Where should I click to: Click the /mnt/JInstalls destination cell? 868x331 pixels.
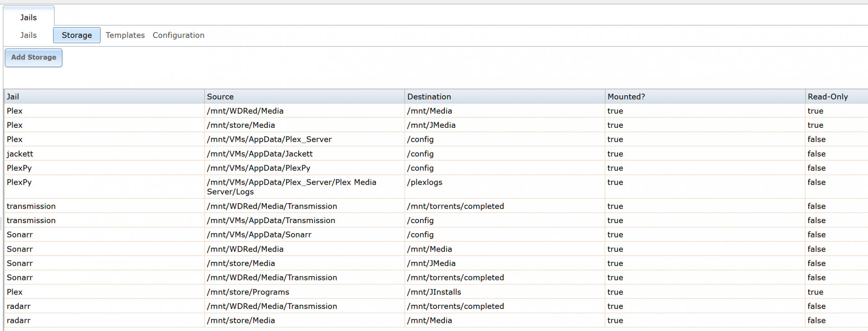pos(434,292)
